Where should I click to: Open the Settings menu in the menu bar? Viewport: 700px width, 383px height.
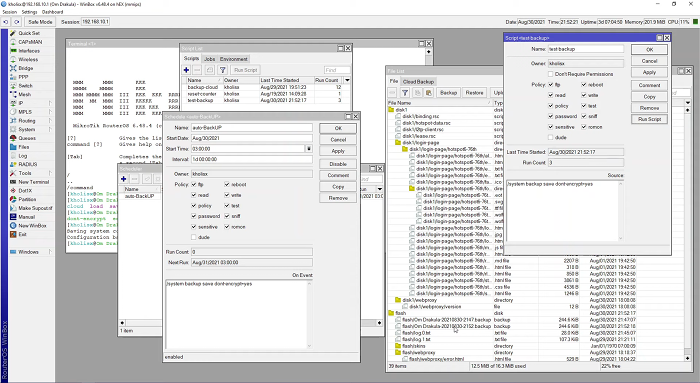[x=29, y=12]
